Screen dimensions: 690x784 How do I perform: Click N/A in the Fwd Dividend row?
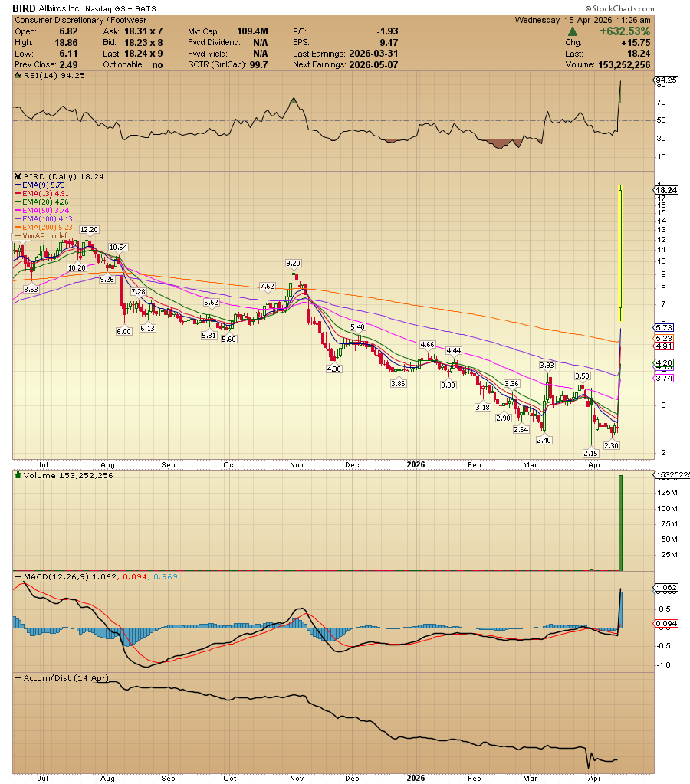(260, 42)
